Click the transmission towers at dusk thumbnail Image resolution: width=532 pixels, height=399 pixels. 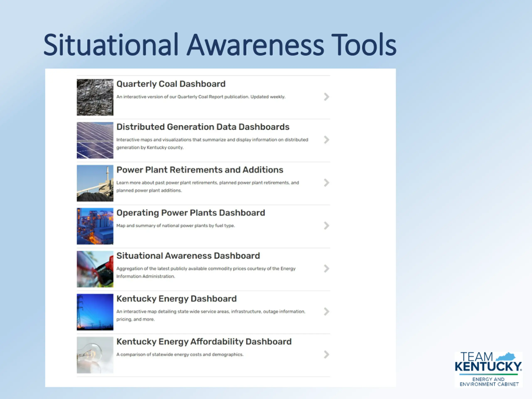[x=95, y=312]
